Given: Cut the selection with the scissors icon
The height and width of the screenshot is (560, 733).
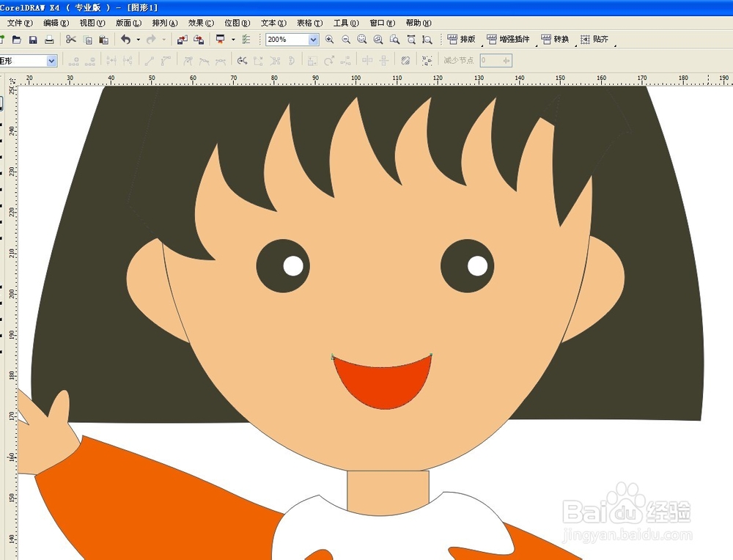Looking at the screenshot, I should click(70, 40).
